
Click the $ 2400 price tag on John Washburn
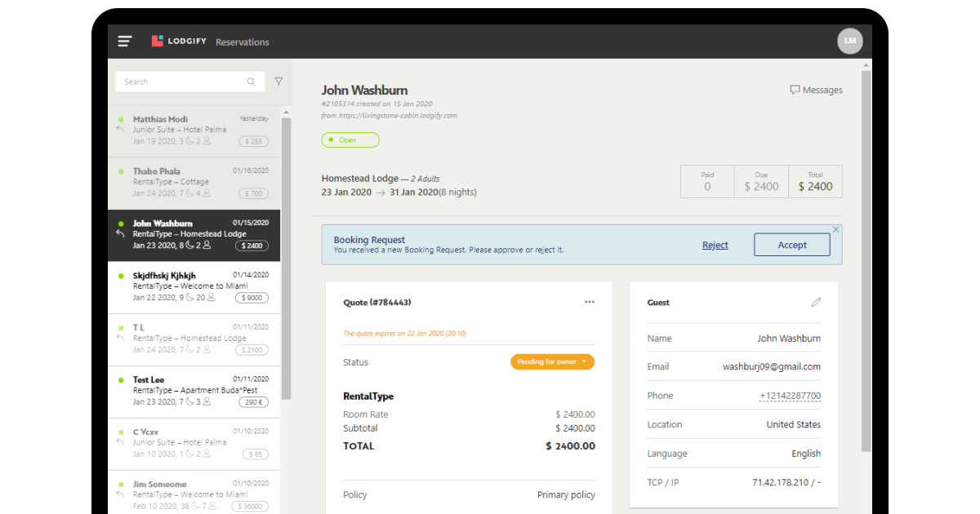[x=252, y=246]
